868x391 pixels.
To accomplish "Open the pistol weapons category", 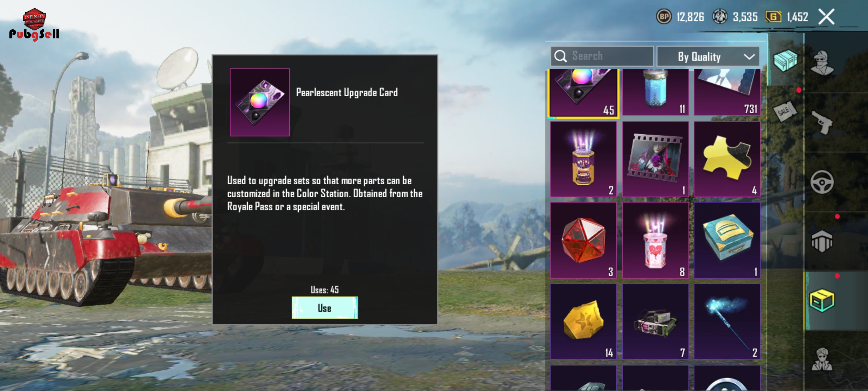I will [x=822, y=122].
